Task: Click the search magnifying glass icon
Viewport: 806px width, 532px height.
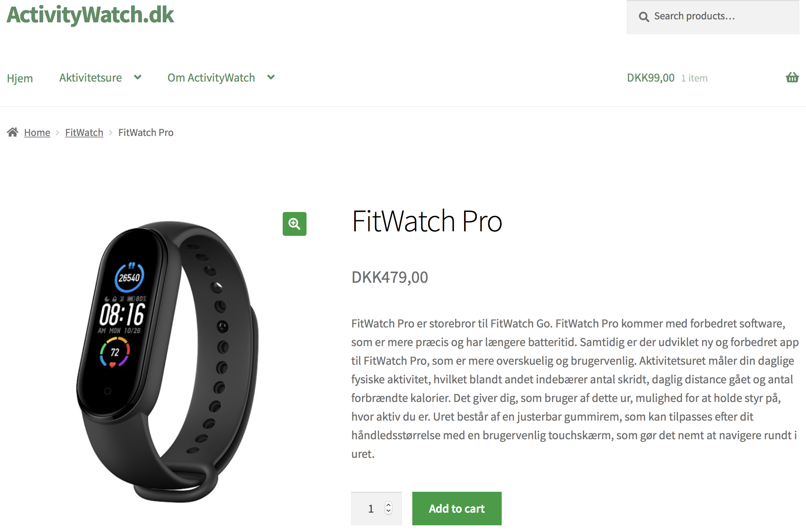Action: (x=644, y=17)
